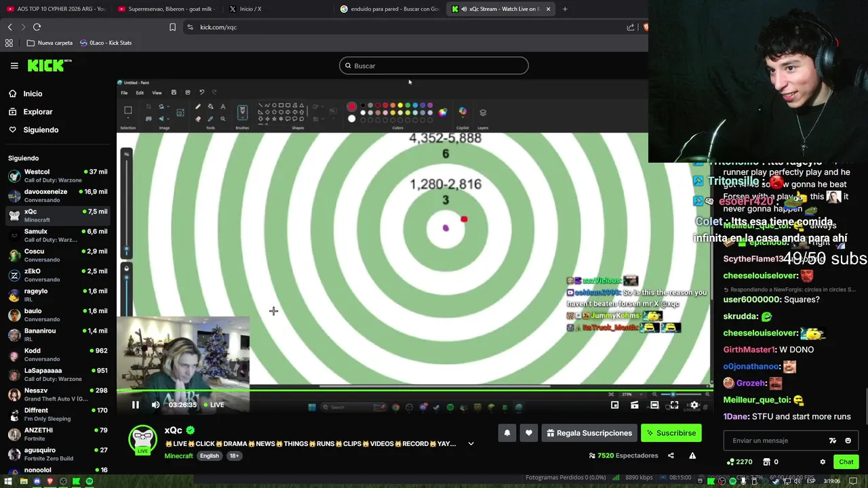This screenshot has height=488, width=868.
Task: Click the Buscar search field
Action: coord(434,66)
